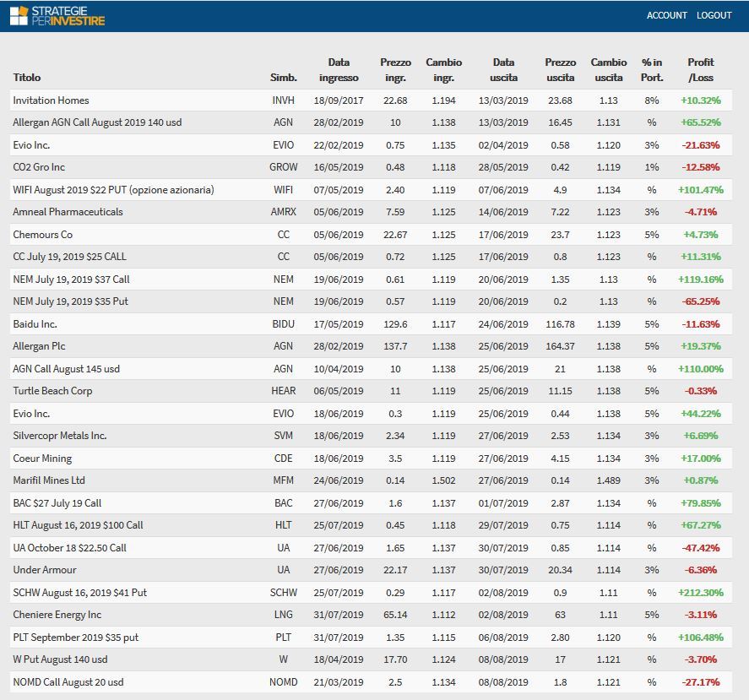749x700 pixels.
Task: Click PLT September 2019 $35 put title
Action: pyautogui.click(x=76, y=638)
